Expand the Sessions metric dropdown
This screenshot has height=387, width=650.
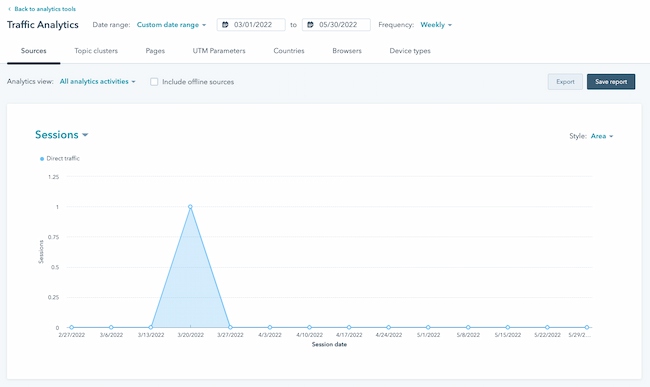click(x=61, y=135)
